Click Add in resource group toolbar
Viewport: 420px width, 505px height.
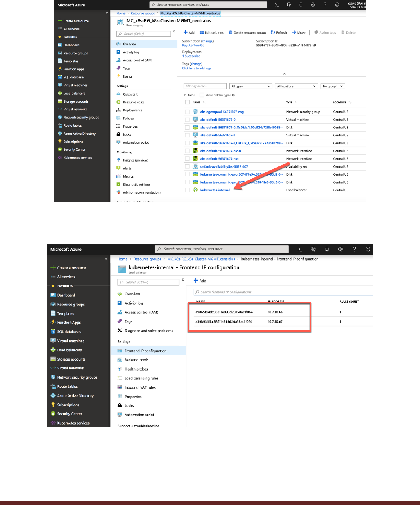tap(189, 32)
